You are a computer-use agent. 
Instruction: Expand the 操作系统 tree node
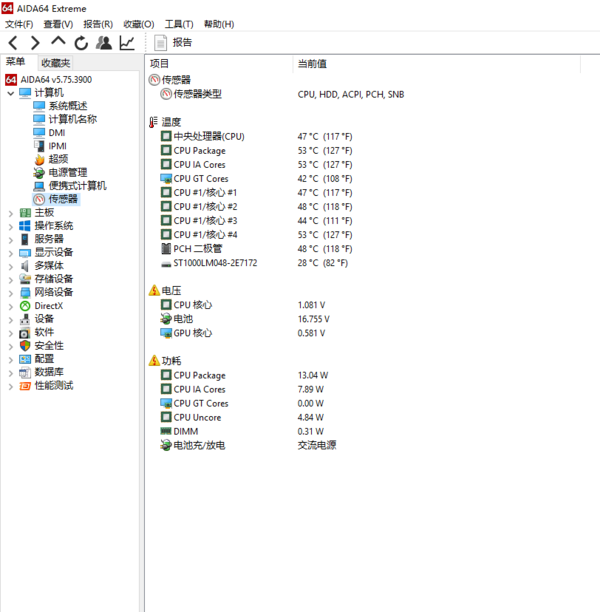click(11, 227)
